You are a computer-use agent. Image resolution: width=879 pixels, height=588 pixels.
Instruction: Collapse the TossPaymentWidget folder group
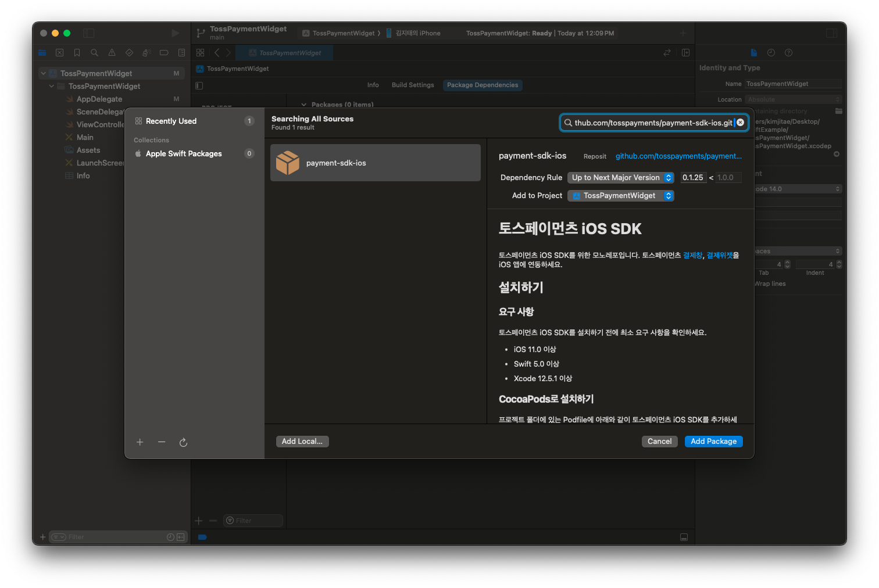click(52, 86)
